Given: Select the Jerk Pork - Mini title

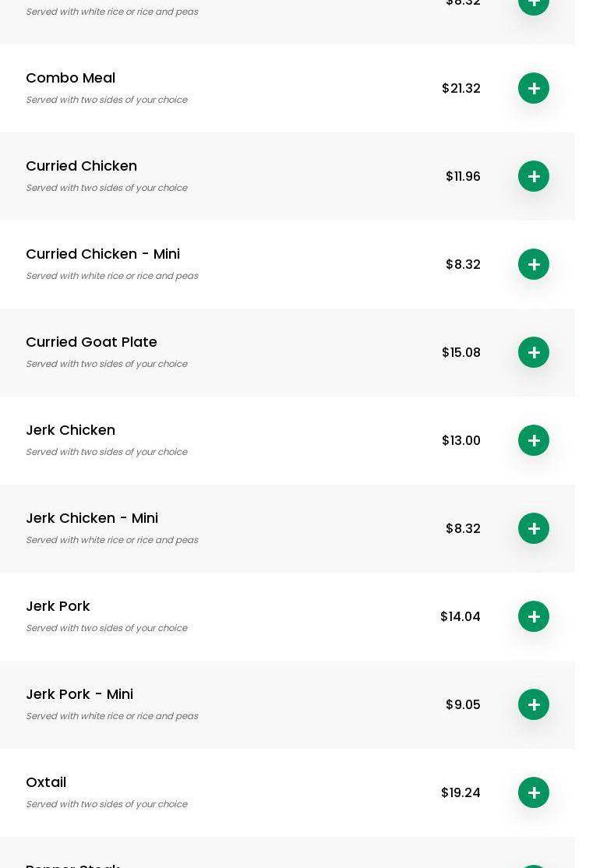Looking at the screenshot, I should tap(79, 694).
